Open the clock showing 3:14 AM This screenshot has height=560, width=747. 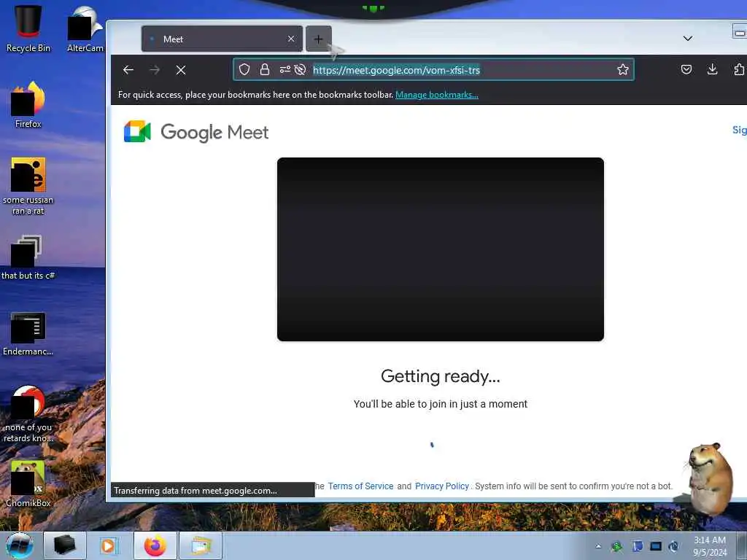(710, 546)
